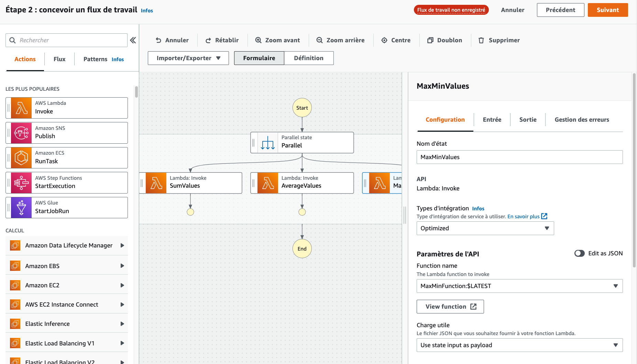The height and width of the screenshot is (364, 637).
Task: Expand Elastic Load Balancing V1 arrow
Action: [x=122, y=343]
